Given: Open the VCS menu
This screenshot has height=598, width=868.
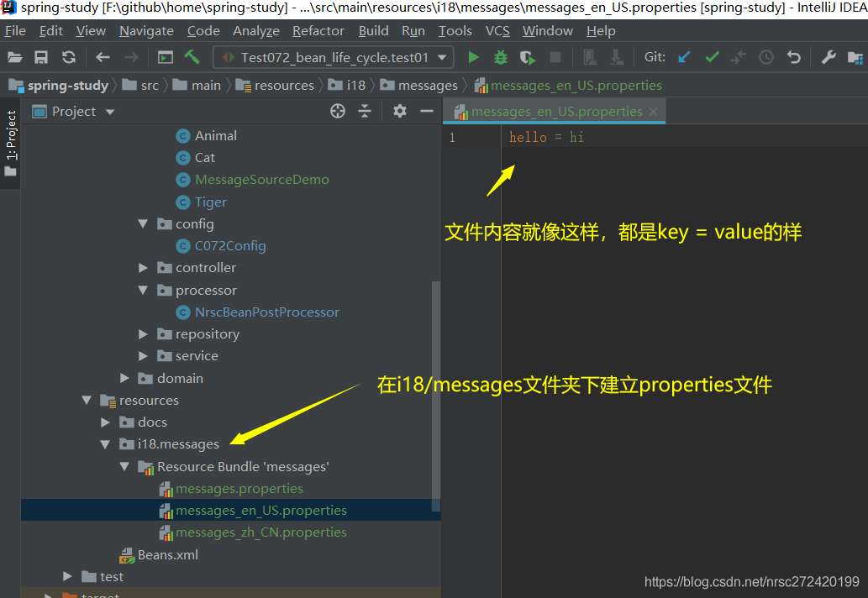Looking at the screenshot, I should click(x=497, y=31).
